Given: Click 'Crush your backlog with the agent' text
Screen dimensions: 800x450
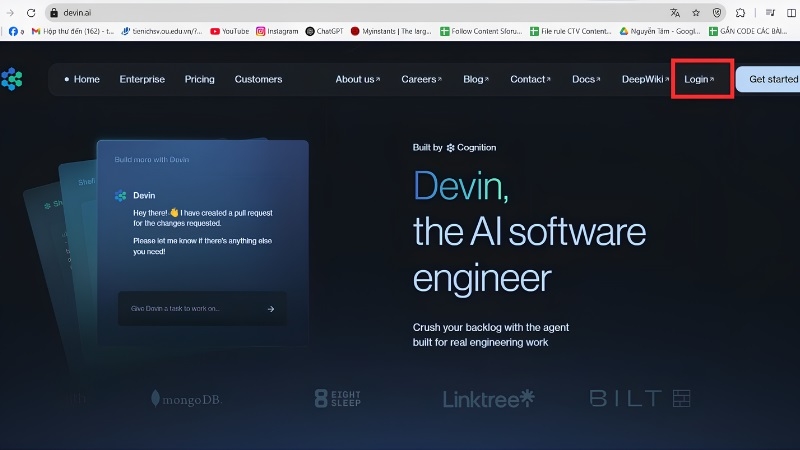Looking at the screenshot, I should click(x=491, y=328).
